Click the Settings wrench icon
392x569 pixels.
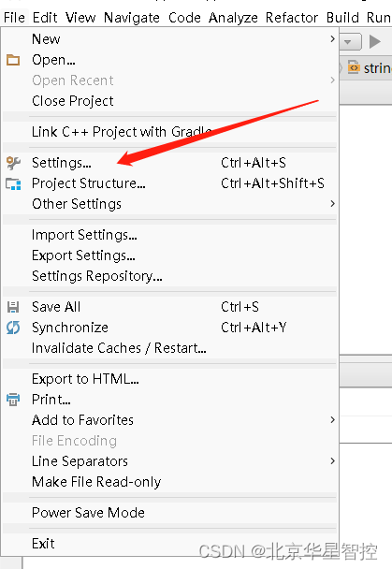click(13, 163)
